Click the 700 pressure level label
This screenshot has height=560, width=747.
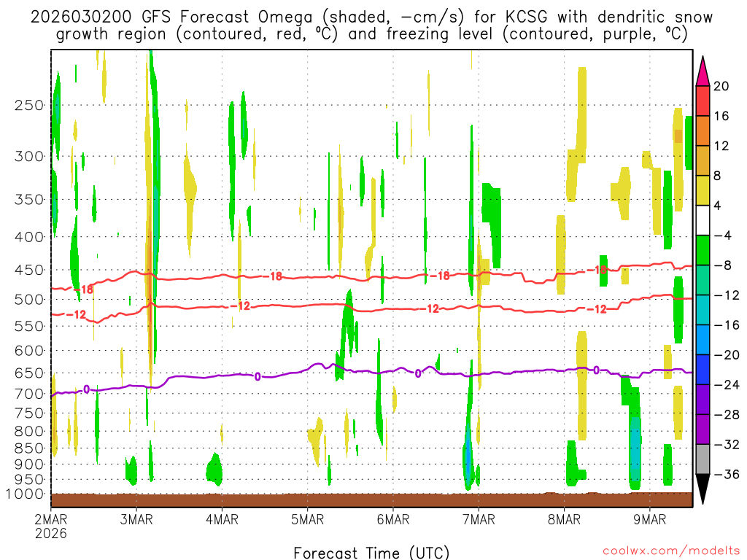tap(29, 394)
